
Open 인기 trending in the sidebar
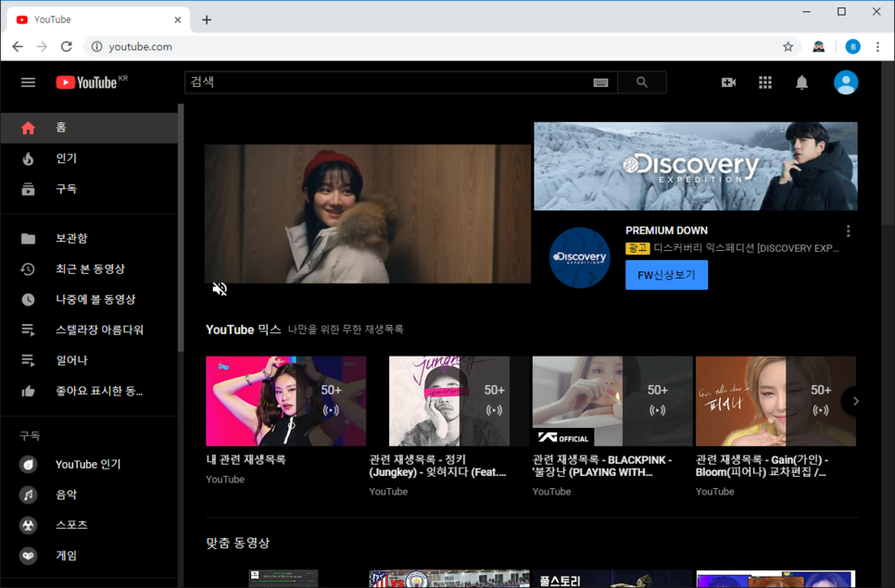click(x=89, y=158)
